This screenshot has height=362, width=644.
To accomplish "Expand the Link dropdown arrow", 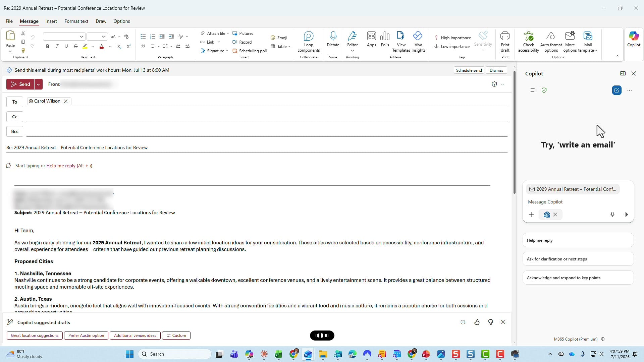I will pos(219,42).
